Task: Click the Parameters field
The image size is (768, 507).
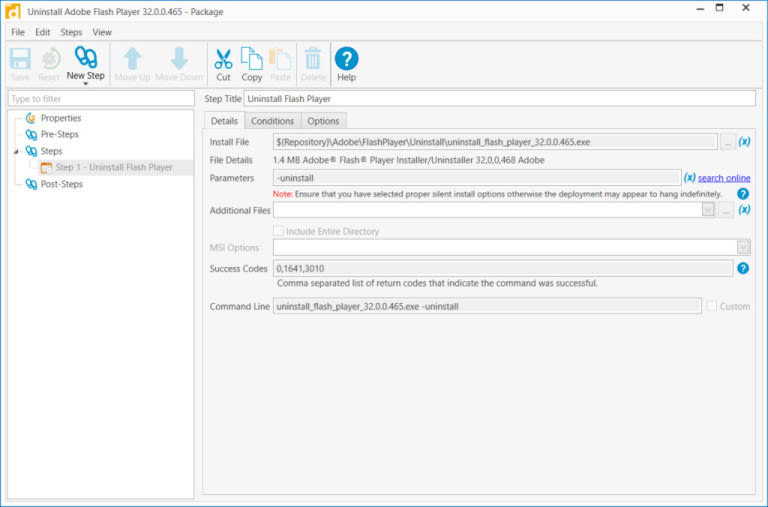Action: coord(477,178)
